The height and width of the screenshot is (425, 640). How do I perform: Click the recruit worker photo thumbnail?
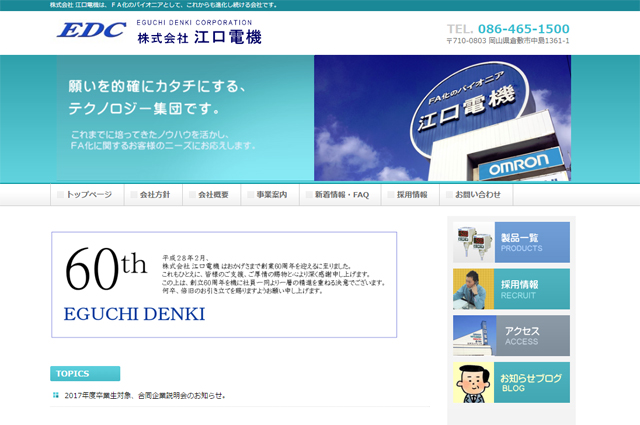(x=473, y=289)
